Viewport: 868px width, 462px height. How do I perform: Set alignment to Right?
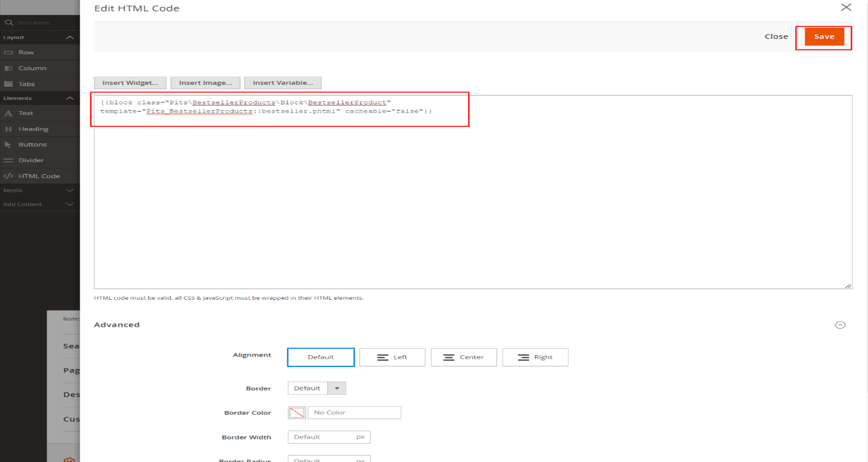pyautogui.click(x=535, y=357)
